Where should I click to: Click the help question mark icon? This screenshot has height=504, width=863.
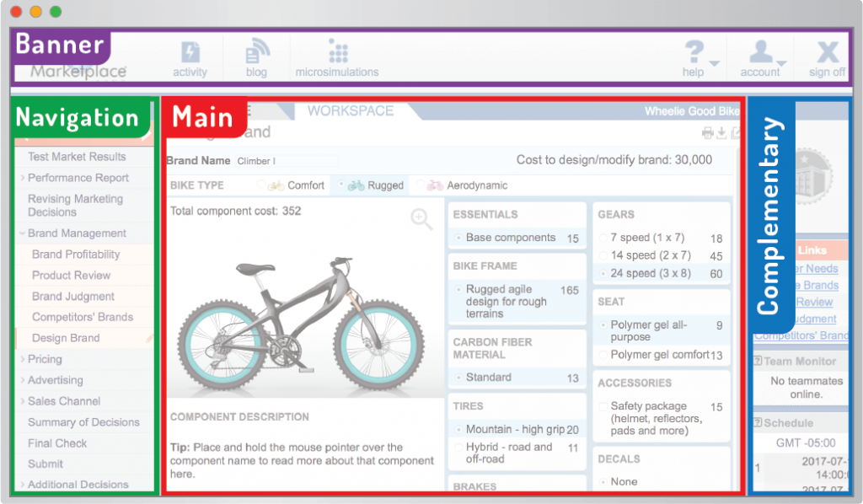click(694, 51)
